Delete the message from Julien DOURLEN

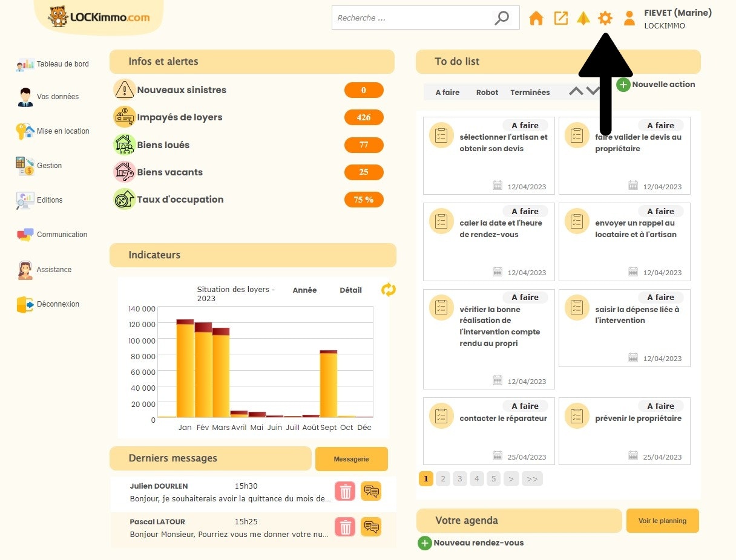345,491
